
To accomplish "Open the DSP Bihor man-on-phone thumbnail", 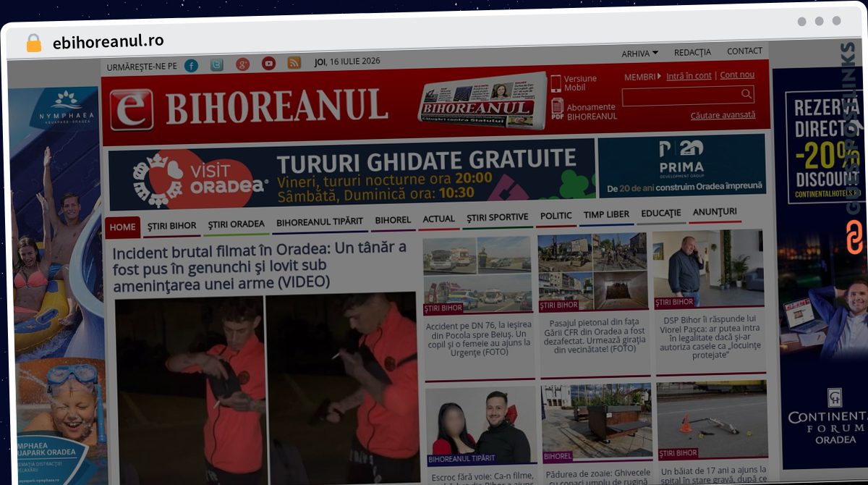I will 707,269.
